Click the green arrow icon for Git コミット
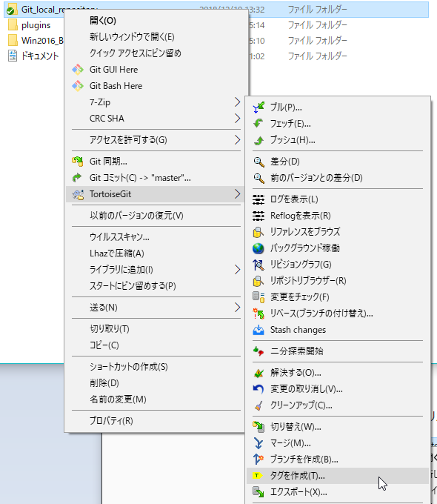Image resolution: width=437 pixels, height=504 pixels. [x=78, y=178]
